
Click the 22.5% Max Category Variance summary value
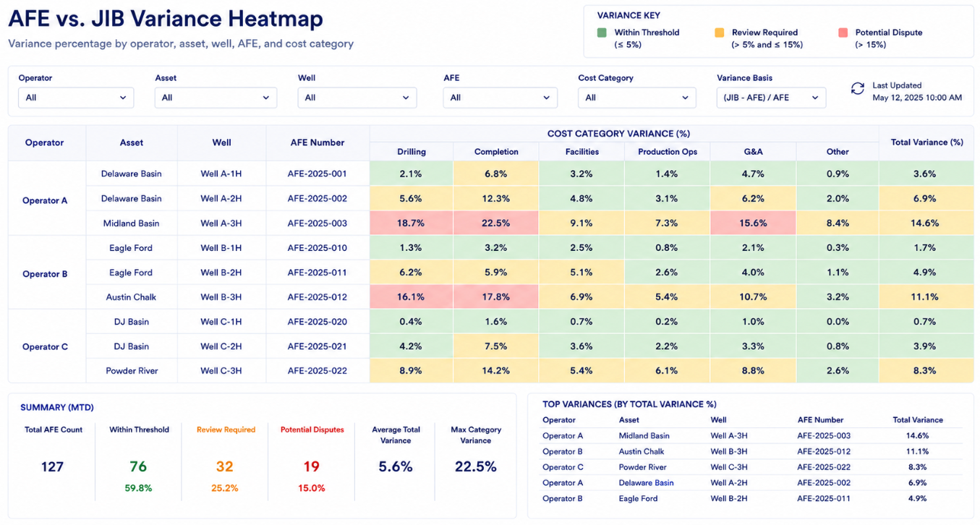click(476, 467)
